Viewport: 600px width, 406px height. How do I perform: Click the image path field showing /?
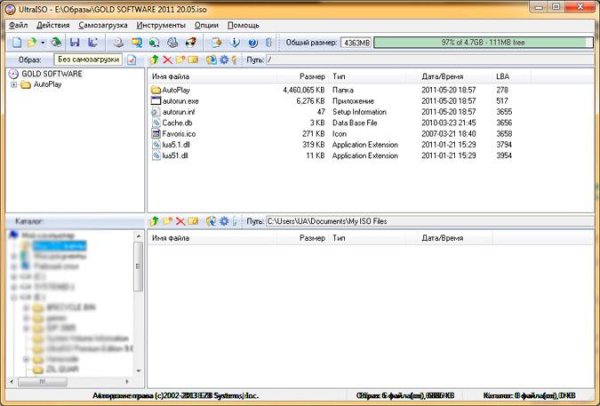click(x=430, y=60)
